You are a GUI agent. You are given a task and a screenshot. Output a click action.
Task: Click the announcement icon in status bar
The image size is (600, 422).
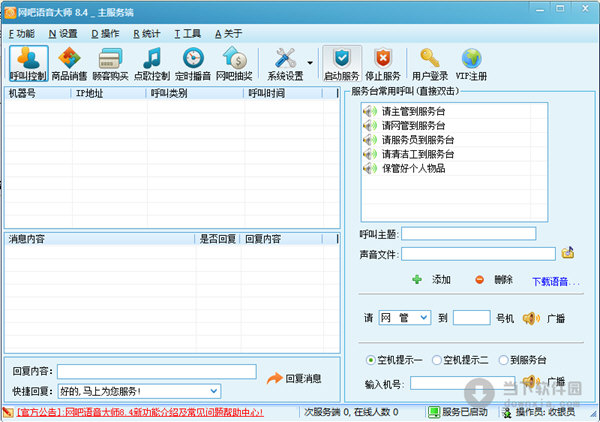(x=8, y=412)
